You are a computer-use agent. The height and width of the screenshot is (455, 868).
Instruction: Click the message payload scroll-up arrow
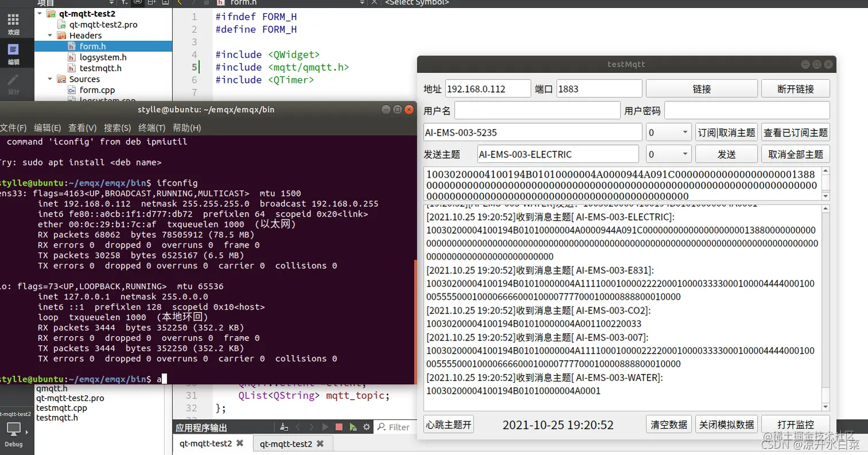click(826, 171)
